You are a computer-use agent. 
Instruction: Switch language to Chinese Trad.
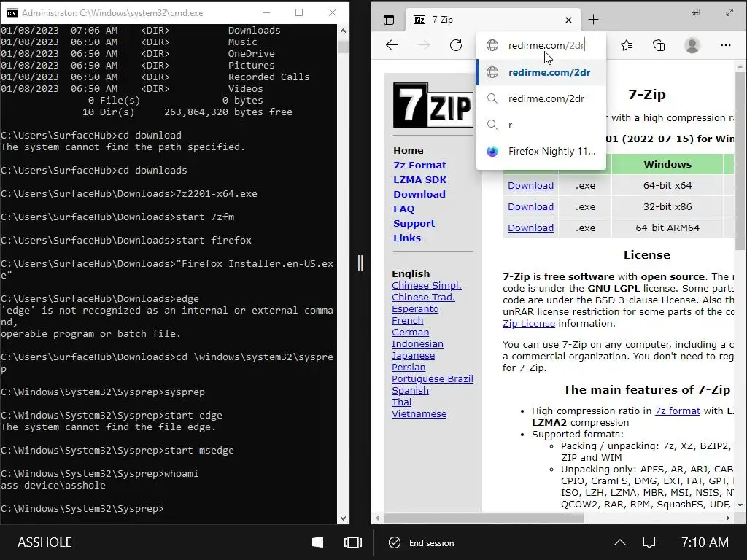[423, 297]
